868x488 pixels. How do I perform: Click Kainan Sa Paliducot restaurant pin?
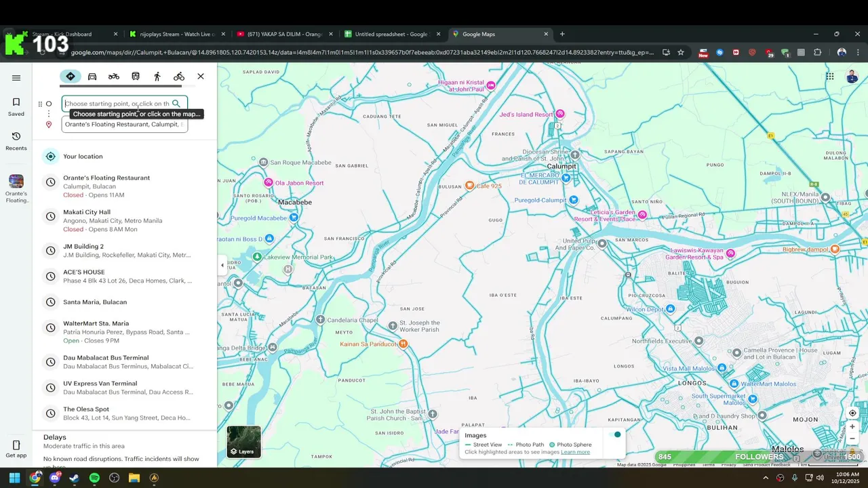click(403, 344)
